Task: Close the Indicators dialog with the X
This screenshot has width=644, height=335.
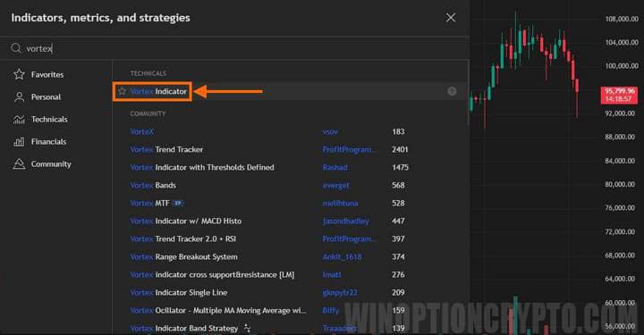Action: point(451,18)
